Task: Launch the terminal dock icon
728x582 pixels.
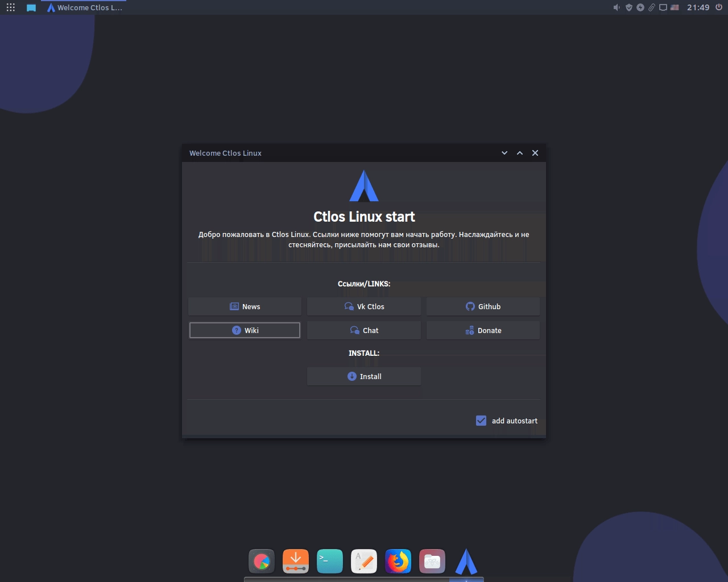Action: (x=330, y=562)
